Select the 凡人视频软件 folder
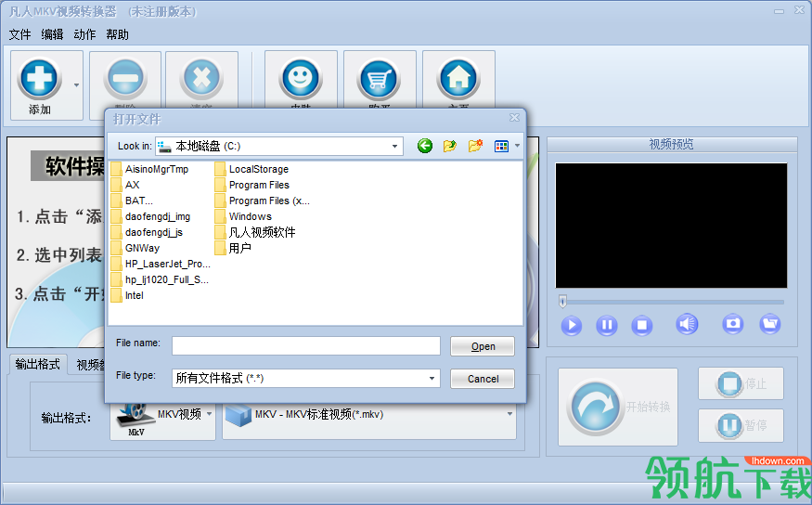The width and height of the screenshot is (812, 505). tap(255, 233)
